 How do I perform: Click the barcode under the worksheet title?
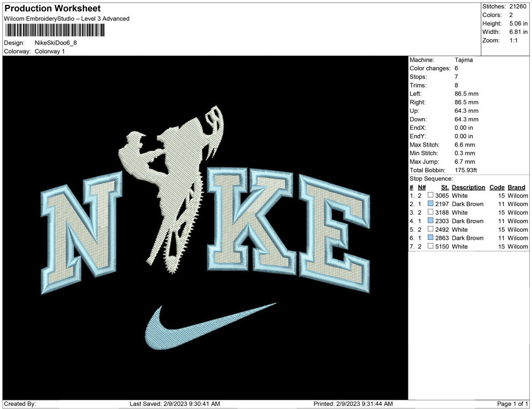click(55, 31)
